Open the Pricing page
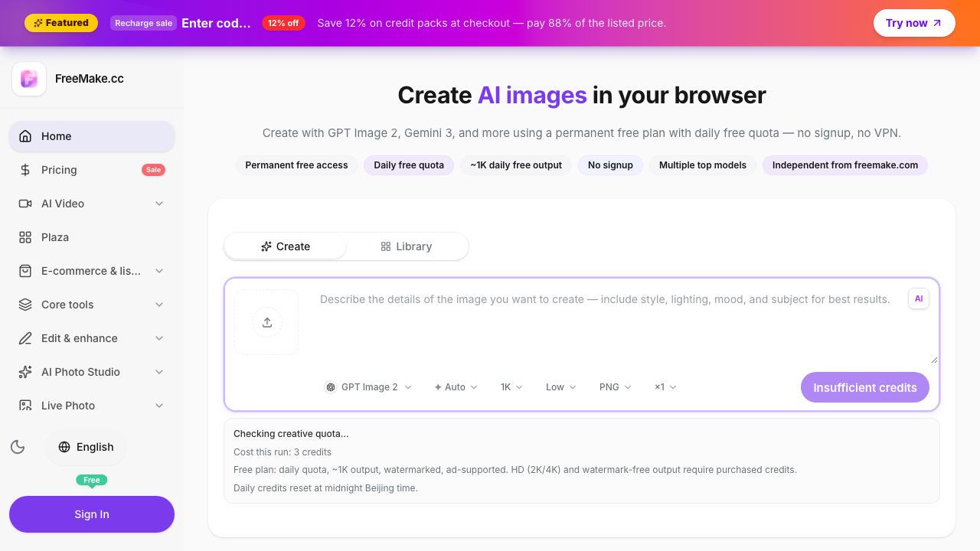Viewport: 980px width, 551px height. coord(92,170)
